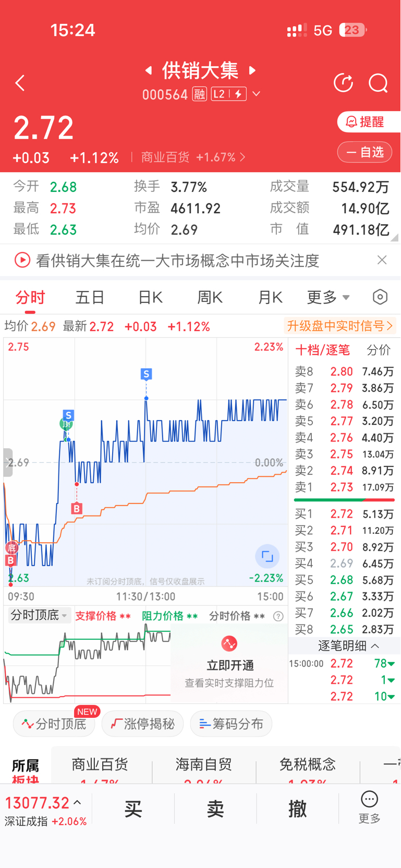This screenshot has height=868, width=401.
Task: Tap the buy/sell ratio bar under 卖1
Action: [345, 500]
